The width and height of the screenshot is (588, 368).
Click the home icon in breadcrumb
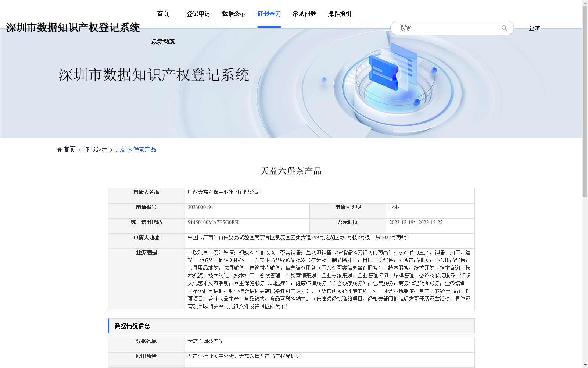click(60, 149)
